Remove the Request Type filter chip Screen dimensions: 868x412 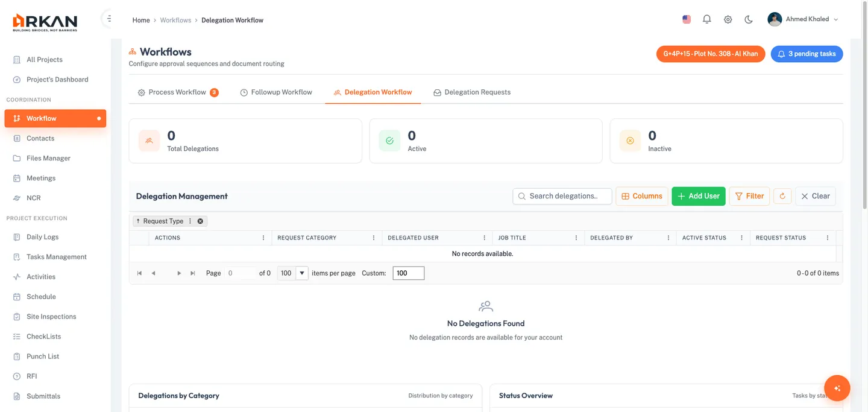(201, 221)
